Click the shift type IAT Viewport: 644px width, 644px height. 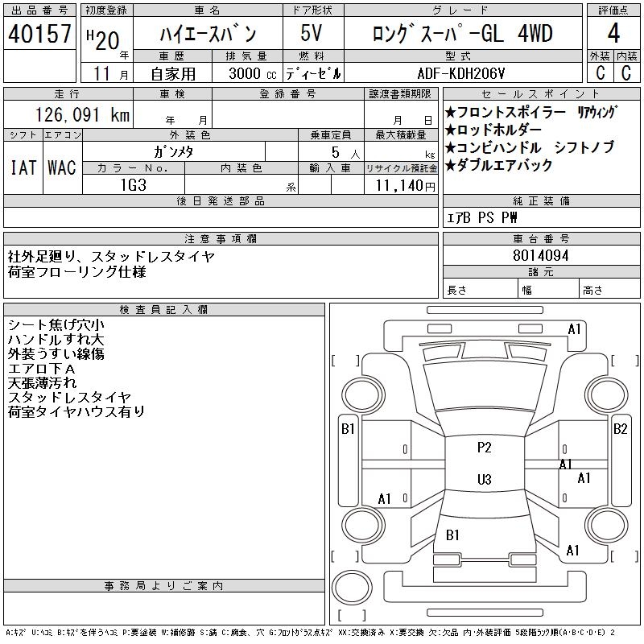click(23, 167)
